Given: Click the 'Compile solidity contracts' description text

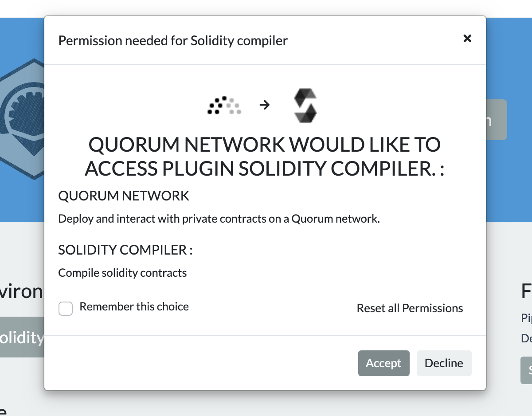Looking at the screenshot, I should tap(122, 273).
